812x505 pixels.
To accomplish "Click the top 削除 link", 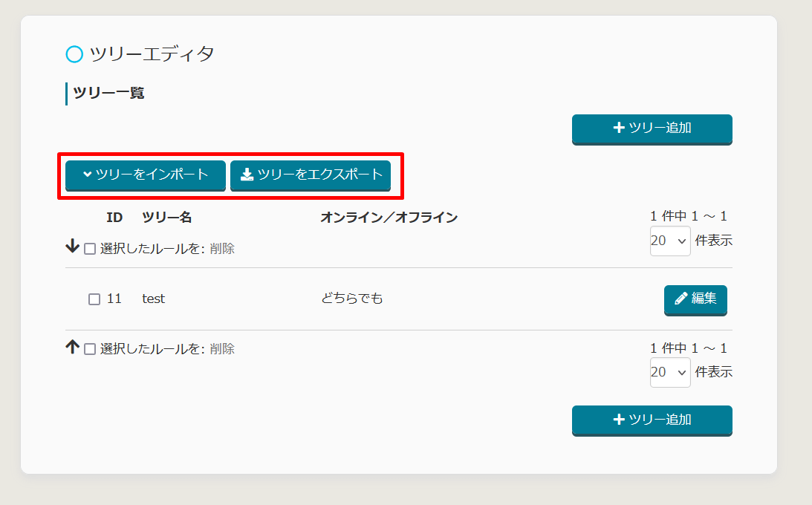I will tap(222, 249).
